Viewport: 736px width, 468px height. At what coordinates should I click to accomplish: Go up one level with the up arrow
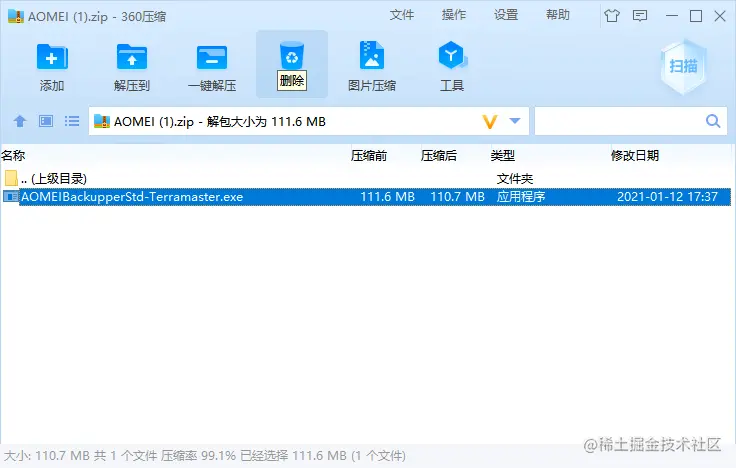[x=20, y=121]
